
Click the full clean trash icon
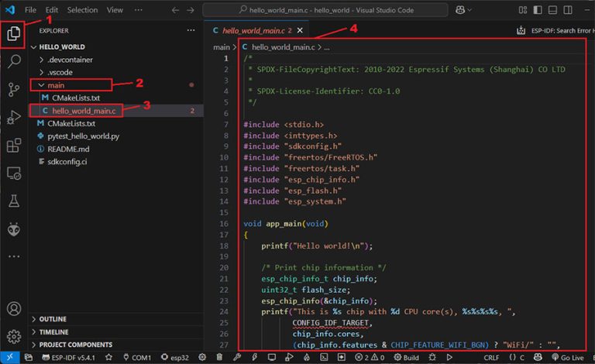(x=219, y=357)
